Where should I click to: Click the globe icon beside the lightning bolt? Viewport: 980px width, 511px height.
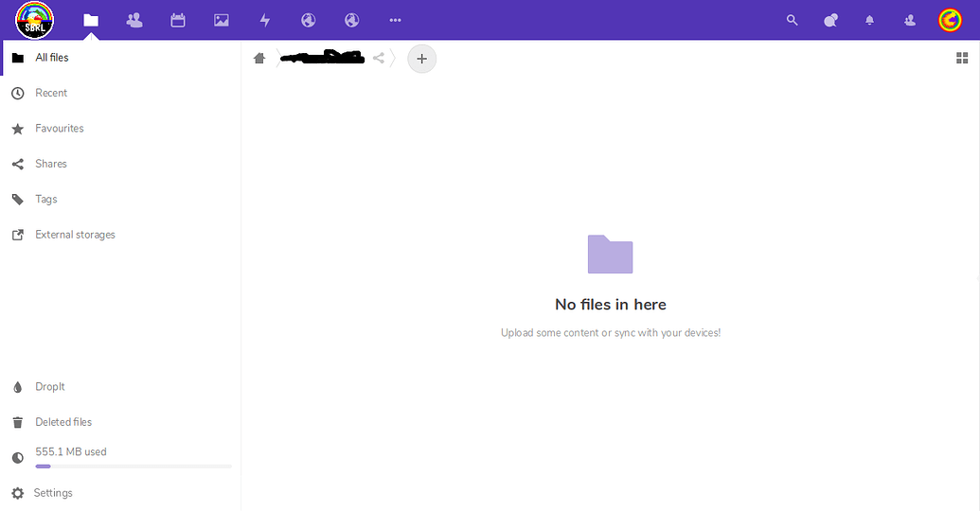tap(308, 20)
